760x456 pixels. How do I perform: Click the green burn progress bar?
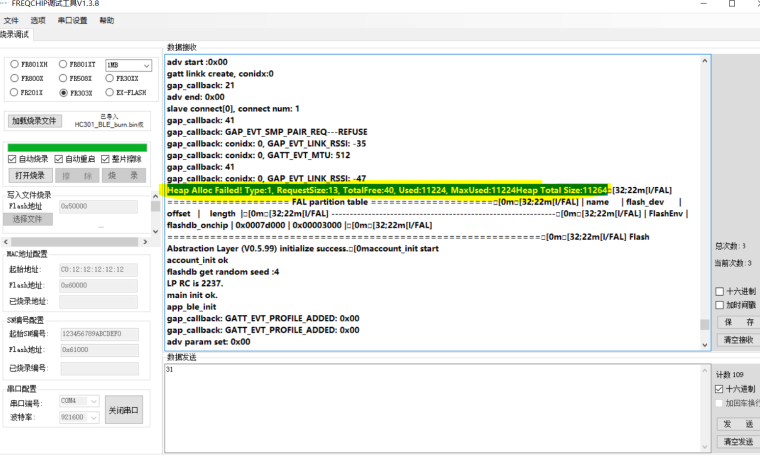point(76,147)
